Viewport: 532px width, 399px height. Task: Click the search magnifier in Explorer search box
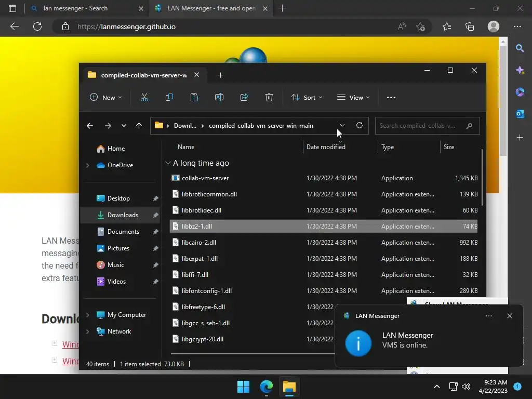469,126
